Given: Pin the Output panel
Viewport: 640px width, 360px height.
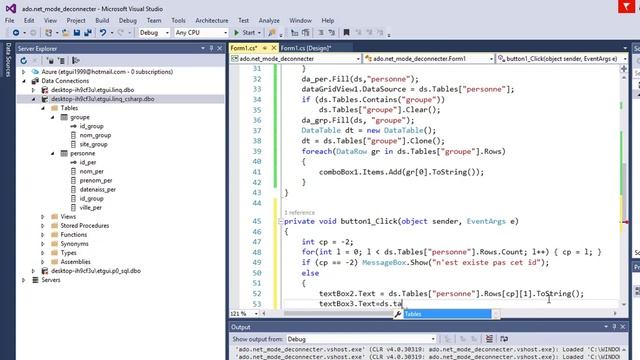Looking at the screenshot, I should point(614,327).
